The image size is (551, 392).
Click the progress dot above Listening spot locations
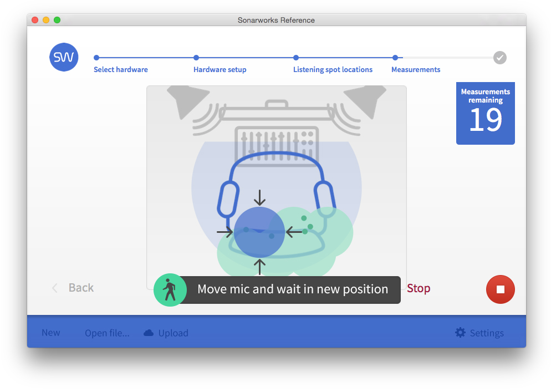(296, 58)
